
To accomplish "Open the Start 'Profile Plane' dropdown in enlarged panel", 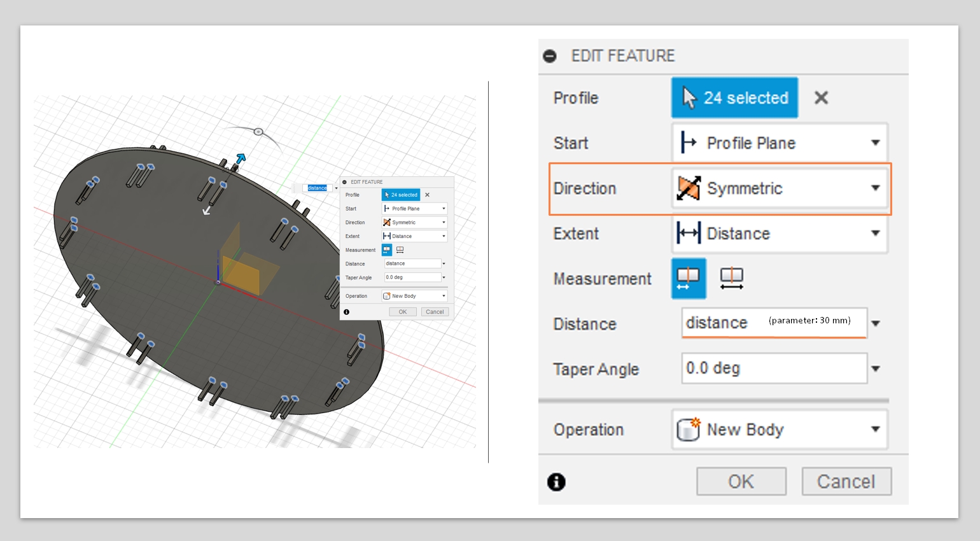I will (780, 143).
